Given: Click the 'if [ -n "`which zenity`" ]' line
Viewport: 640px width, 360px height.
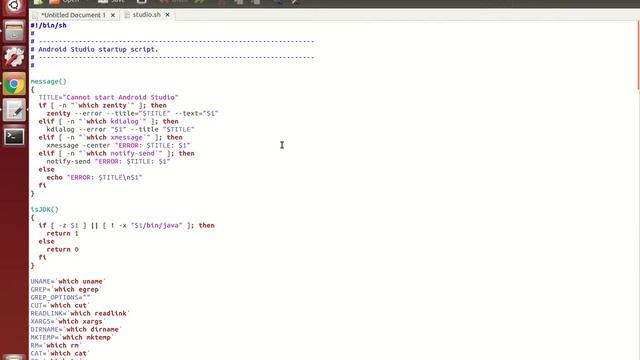Looking at the screenshot, I should (x=102, y=105).
